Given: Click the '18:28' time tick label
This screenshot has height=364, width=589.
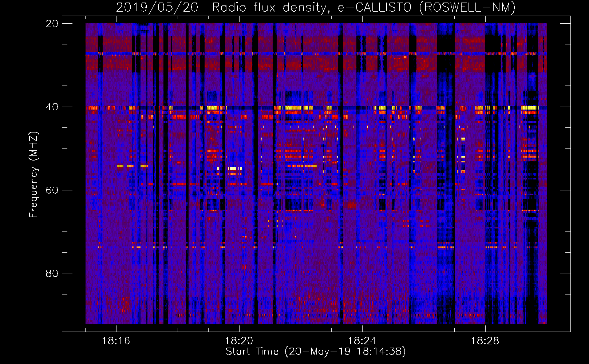Looking at the screenshot, I should tap(485, 341).
